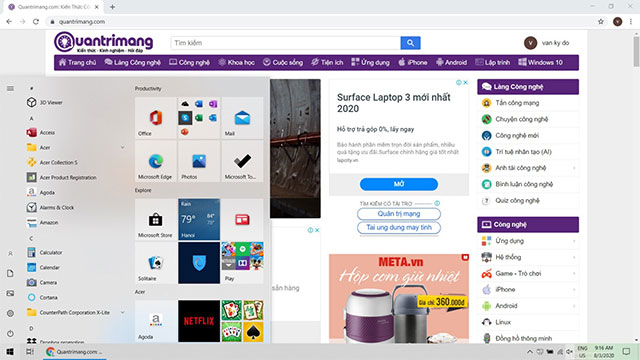Open Settings gear in Start sidebar
This screenshot has width=640, height=360.
[x=11, y=313]
